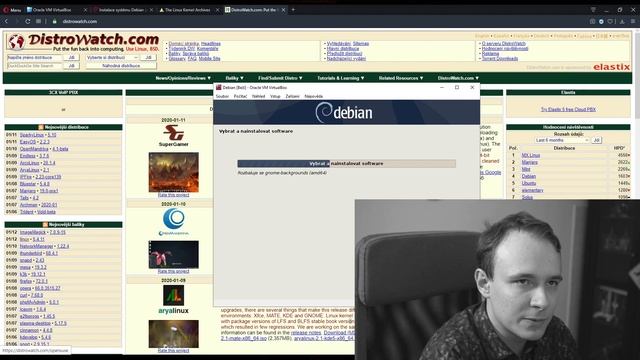Open the Zařízení menu in VirtualBox window
Image resolution: width=640 pixels, height=360 pixels.
pyautogui.click(x=292, y=96)
